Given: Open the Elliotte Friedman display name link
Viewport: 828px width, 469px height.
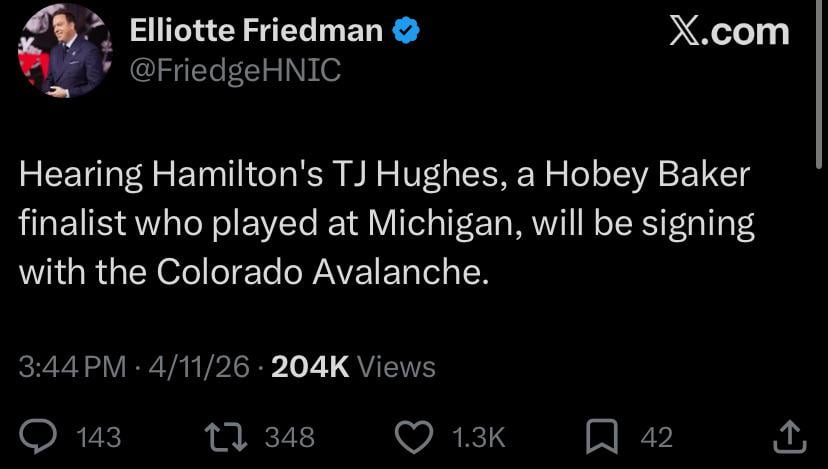Looking at the screenshot, I should tap(256, 31).
